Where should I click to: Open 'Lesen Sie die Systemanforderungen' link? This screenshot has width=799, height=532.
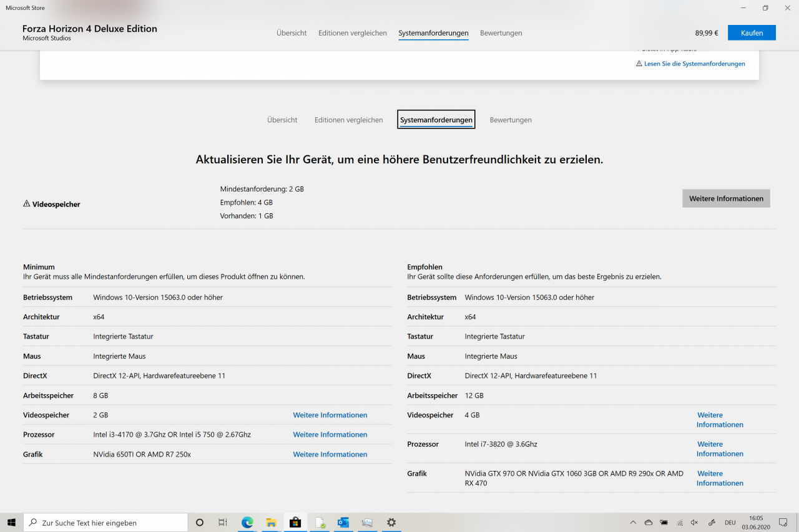pos(694,64)
